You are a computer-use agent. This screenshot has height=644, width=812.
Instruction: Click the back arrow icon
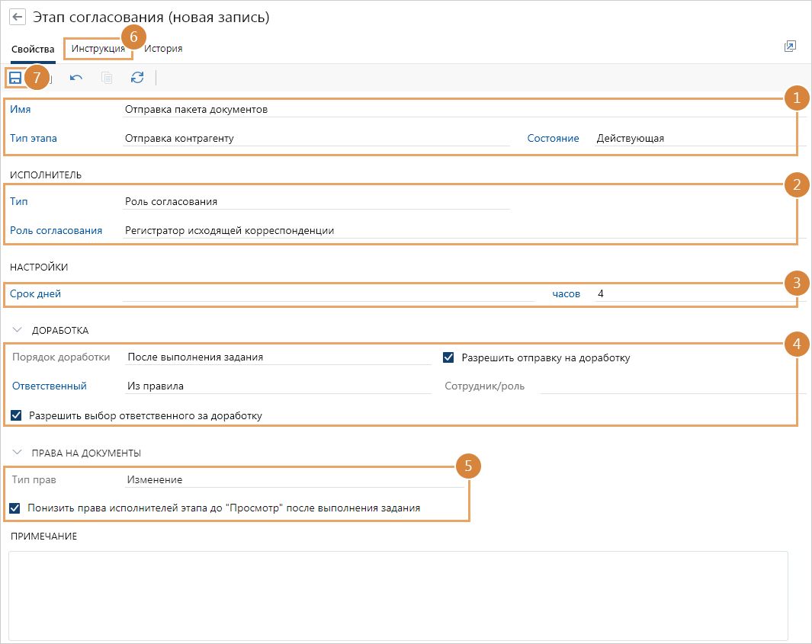point(18,17)
